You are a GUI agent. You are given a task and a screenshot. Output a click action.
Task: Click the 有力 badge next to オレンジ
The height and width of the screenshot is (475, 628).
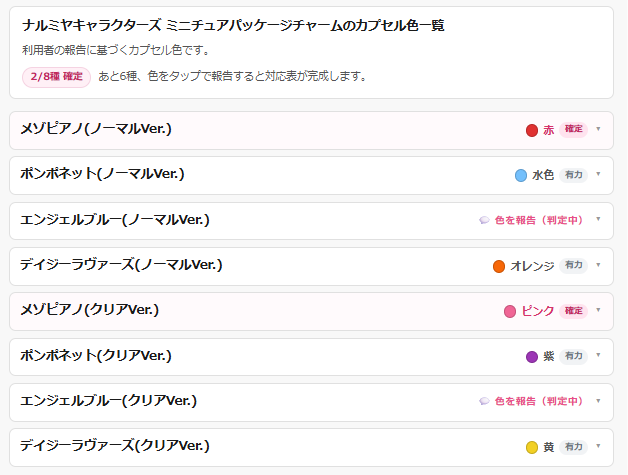pos(573,265)
